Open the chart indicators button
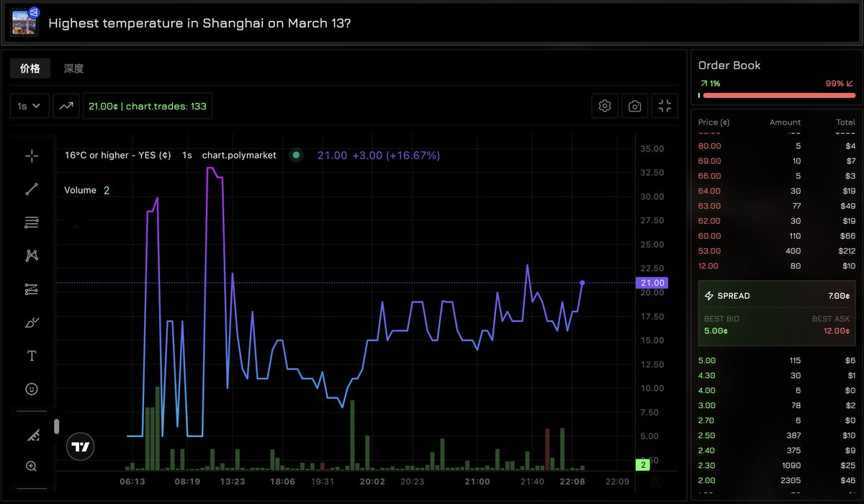 [x=66, y=106]
